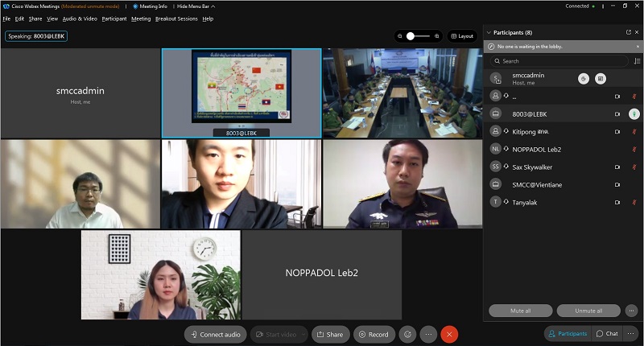
Task: Click sort participants icon beside search
Action: [x=637, y=60]
